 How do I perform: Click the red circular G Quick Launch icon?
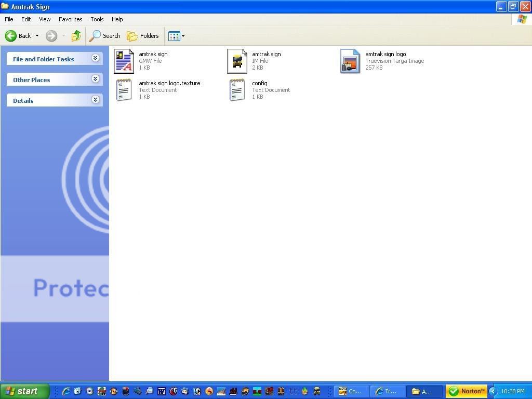coord(174,391)
